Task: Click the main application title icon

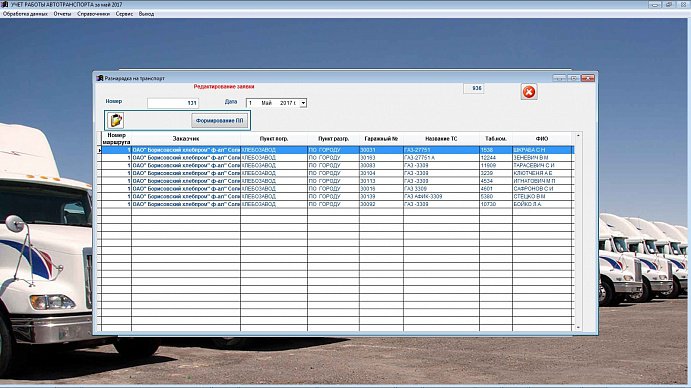Action: click(4, 4)
